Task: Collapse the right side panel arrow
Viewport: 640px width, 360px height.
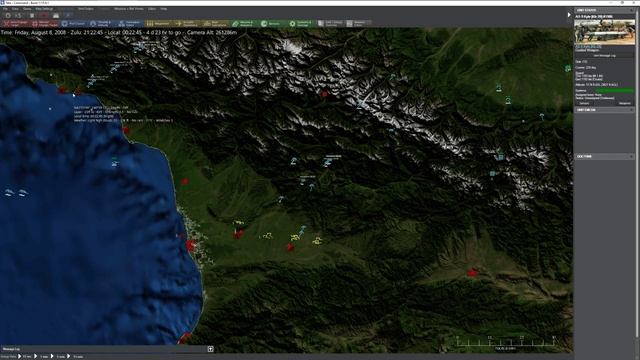Action: (569, 15)
